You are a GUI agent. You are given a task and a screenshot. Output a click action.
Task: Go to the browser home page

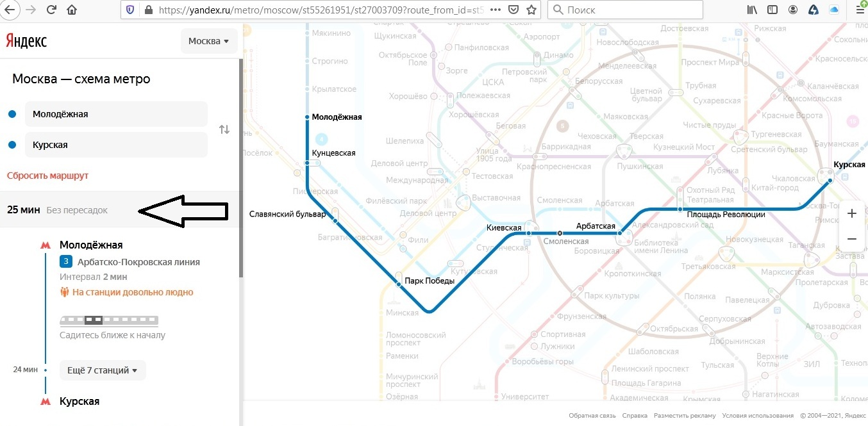tap(72, 10)
